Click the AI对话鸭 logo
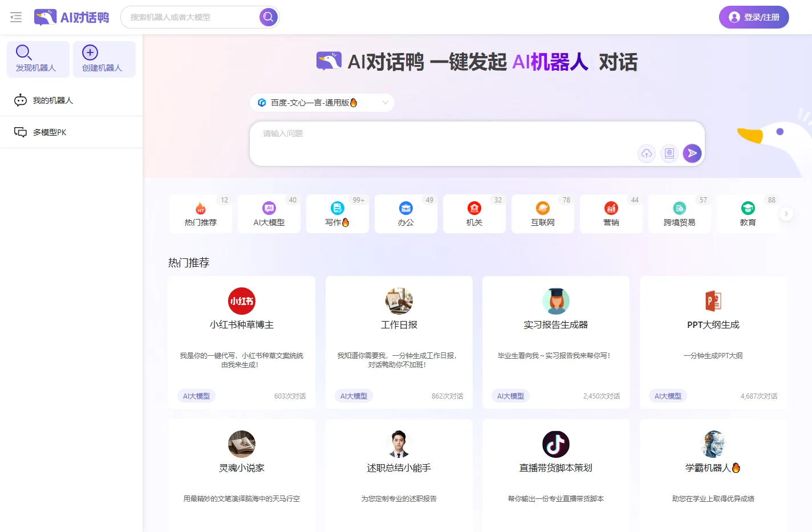 (x=71, y=17)
